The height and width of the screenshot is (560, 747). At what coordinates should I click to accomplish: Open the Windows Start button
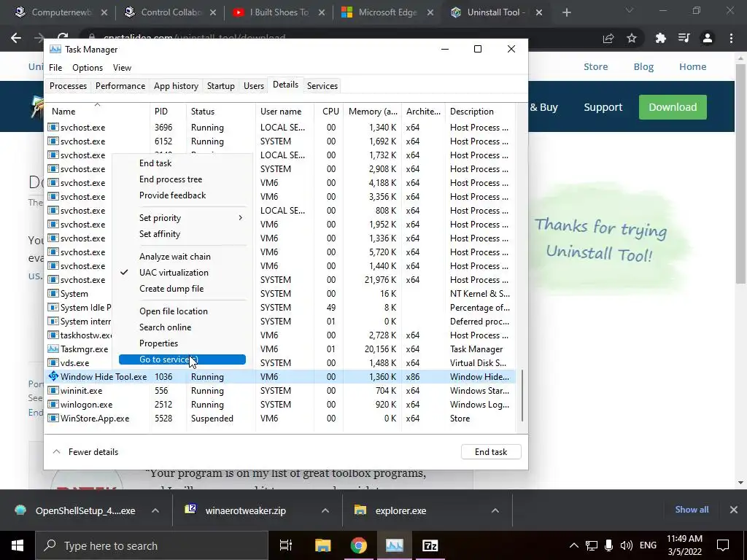pyautogui.click(x=18, y=545)
